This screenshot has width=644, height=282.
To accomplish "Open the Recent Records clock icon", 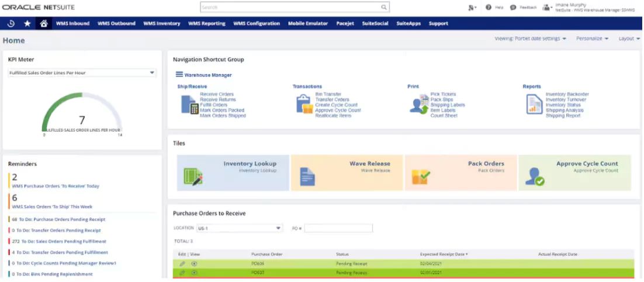I will [x=11, y=23].
